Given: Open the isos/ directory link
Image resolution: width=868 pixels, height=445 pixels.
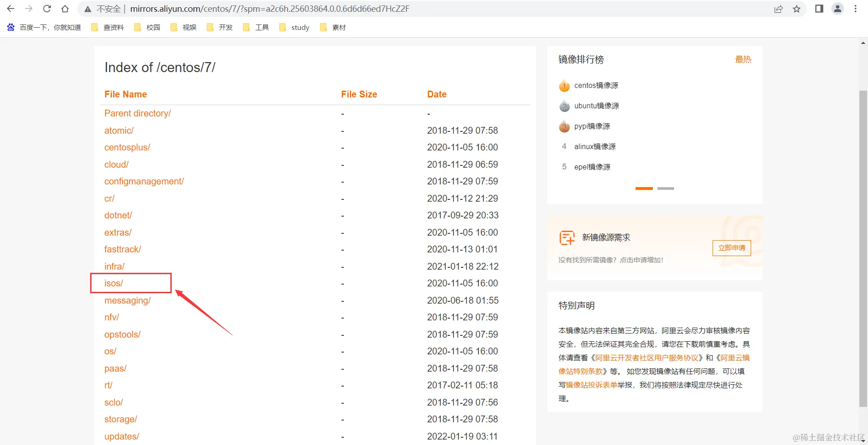Looking at the screenshot, I should click(113, 283).
